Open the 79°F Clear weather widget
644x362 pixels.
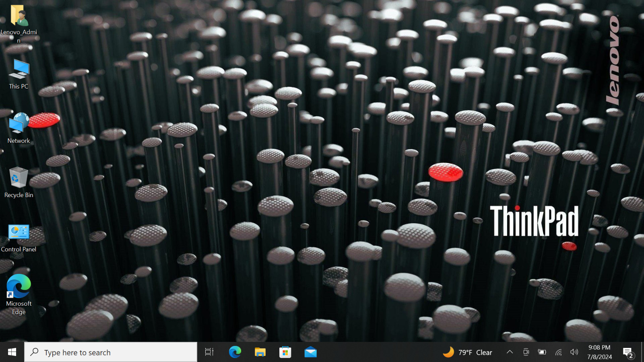click(467, 352)
